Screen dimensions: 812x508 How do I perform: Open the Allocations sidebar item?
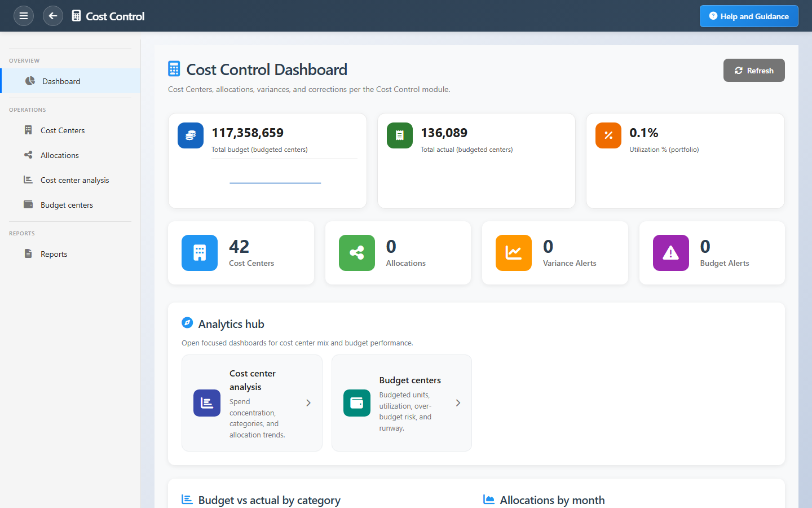[x=70, y=155]
